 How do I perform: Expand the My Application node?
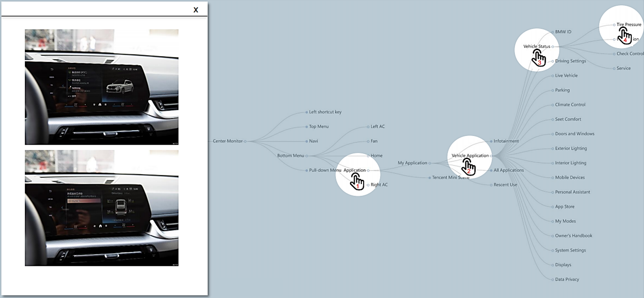click(x=412, y=163)
